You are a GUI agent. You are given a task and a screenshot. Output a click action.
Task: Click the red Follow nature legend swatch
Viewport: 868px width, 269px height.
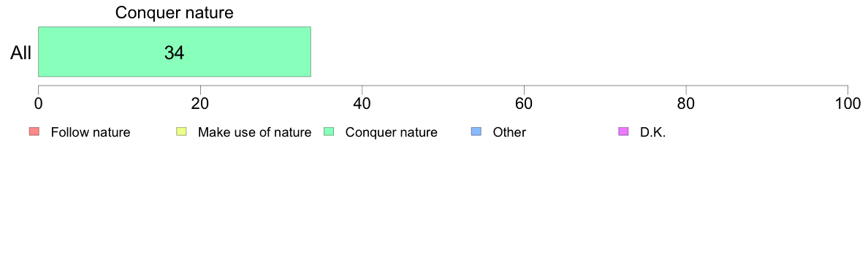coord(34,132)
